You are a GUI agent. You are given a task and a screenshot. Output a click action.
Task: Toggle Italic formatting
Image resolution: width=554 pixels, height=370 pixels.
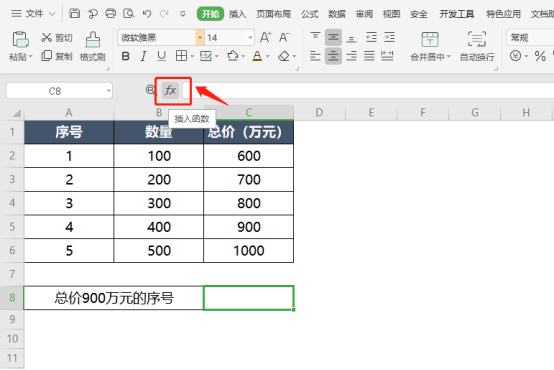coord(143,56)
